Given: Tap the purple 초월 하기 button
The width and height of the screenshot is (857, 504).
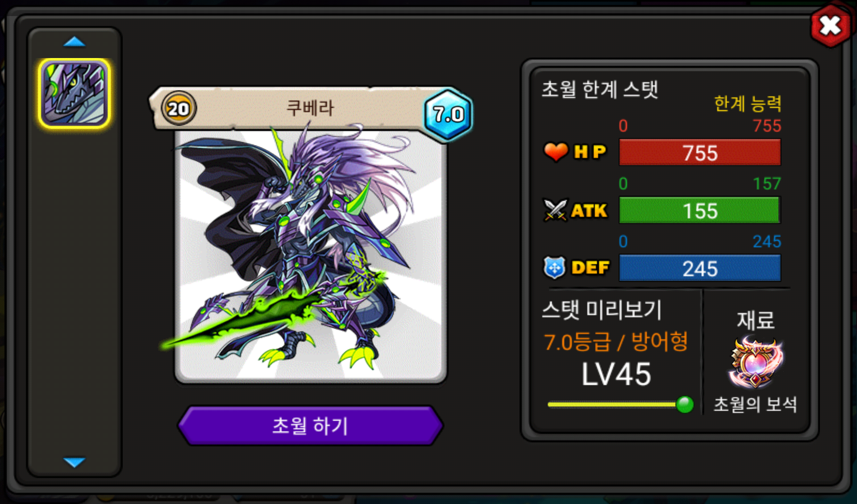Looking at the screenshot, I should click(311, 425).
